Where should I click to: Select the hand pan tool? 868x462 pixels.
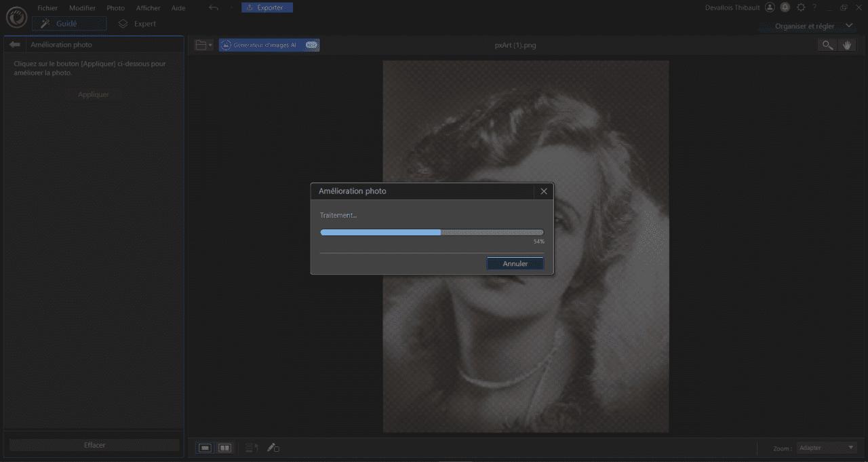[847, 45]
